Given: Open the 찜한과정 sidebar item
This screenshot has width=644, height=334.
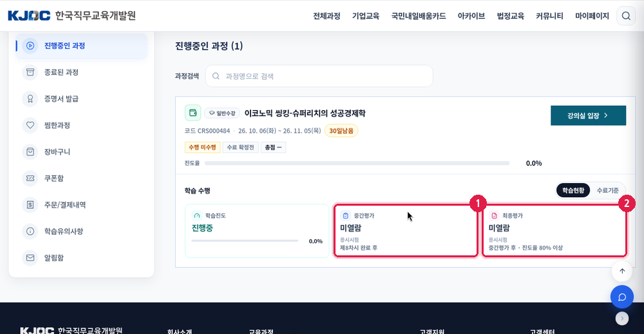Looking at the screenshot, I should pyautogui.click(x=81, y=125).
